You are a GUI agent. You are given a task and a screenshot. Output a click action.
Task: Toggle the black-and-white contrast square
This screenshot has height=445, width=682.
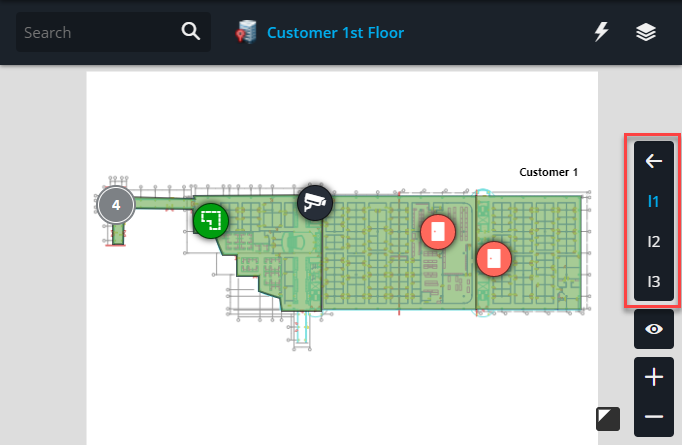(x=608, y=418)
